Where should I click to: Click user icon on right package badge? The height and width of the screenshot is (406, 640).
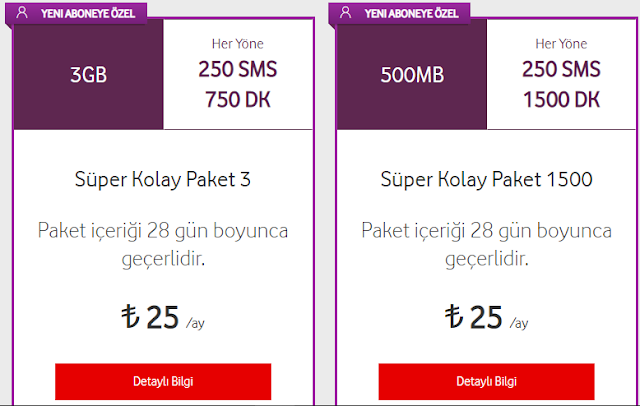click(347, 14)
